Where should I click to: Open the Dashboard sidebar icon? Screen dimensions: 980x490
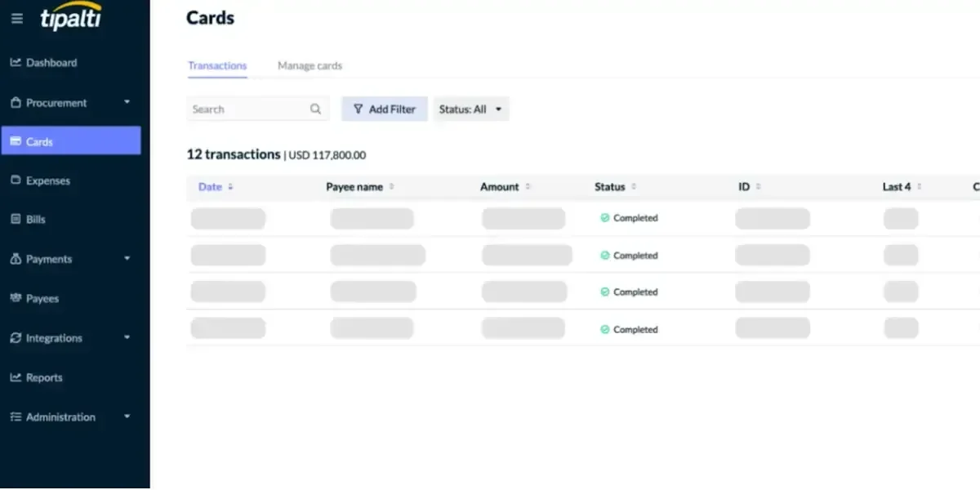(17, 62)
